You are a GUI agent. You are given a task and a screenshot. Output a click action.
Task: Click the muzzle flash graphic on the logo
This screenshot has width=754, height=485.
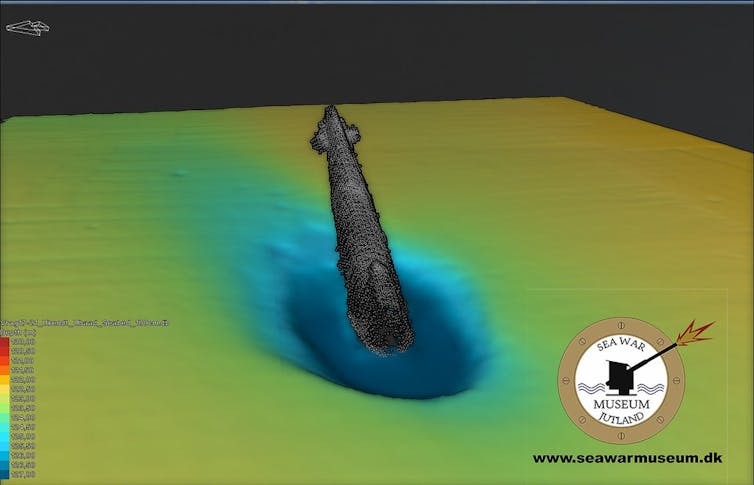(693, 330)
